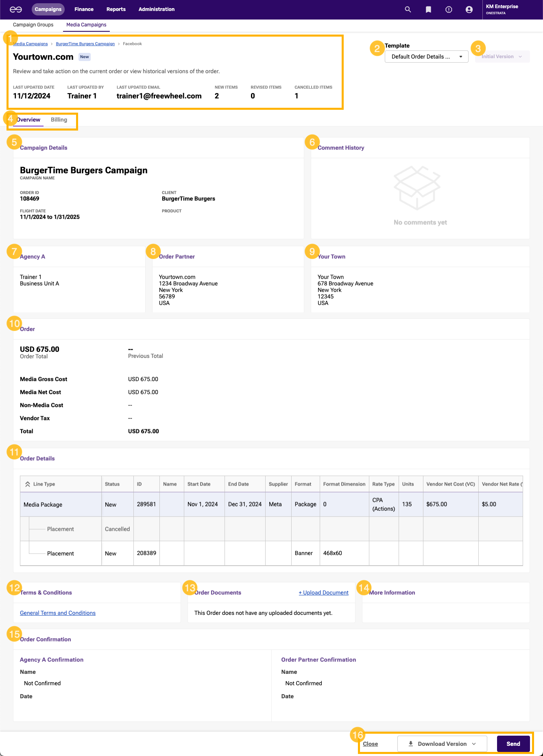Click the application logo icon
The width and height of the screenshot is (543, 756).
(x=16, y=9)
